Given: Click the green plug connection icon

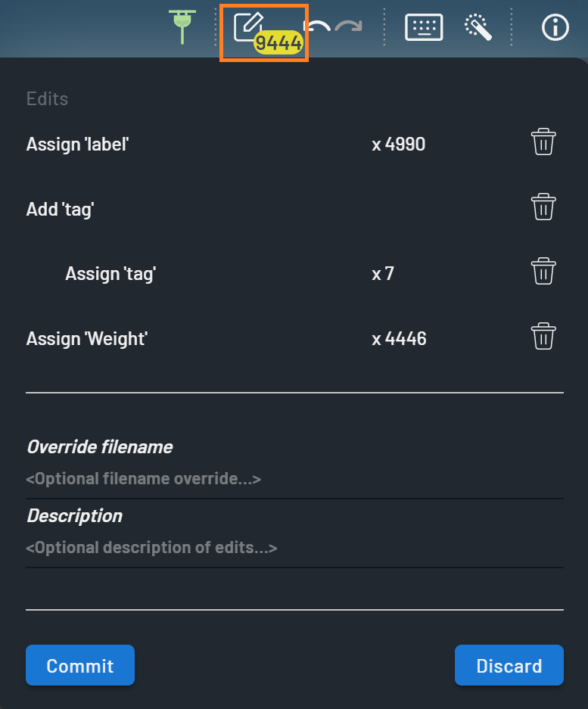Looking at the screenshot, I should (183, 26).
